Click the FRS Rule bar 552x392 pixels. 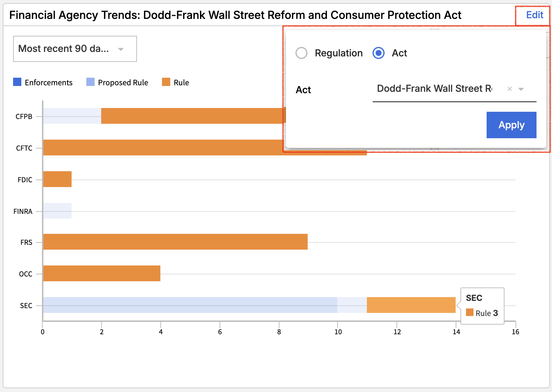click(175, 242)
